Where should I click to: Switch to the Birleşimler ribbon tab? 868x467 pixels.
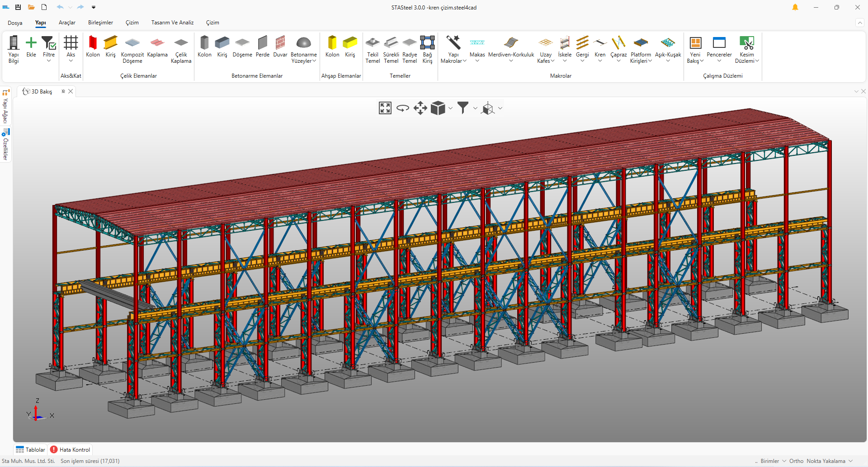pos(100,23)
